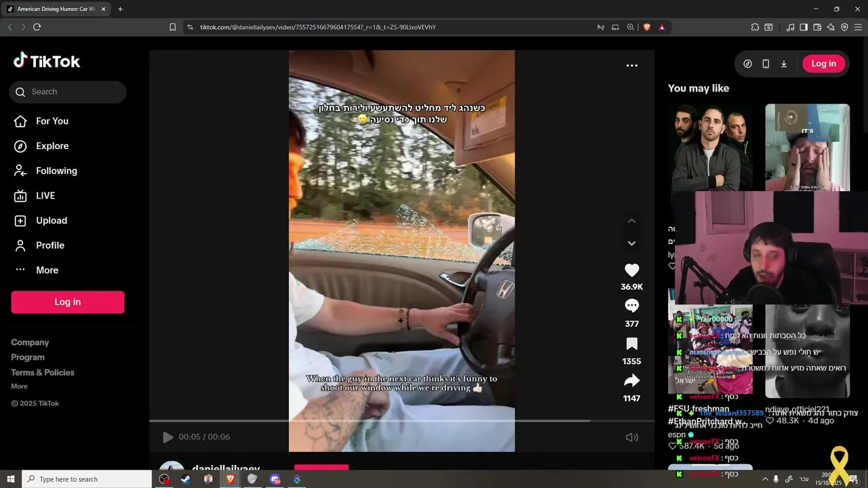Image resolution: width=868 pixels, height=488 pixels.
Task: Click the pink Log in button in sidebar
Action: click(x=68, y=302)
